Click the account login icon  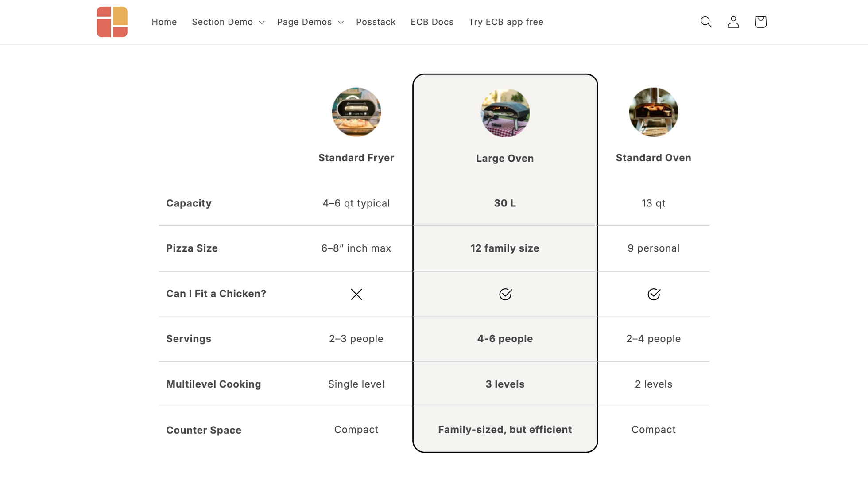733,22
